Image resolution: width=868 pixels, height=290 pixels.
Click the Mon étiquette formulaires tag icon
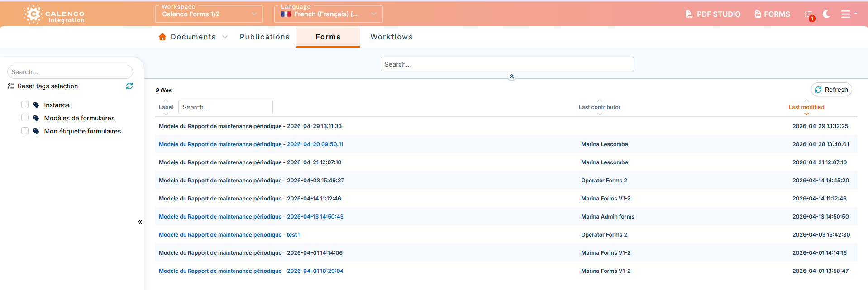point(37,131)
